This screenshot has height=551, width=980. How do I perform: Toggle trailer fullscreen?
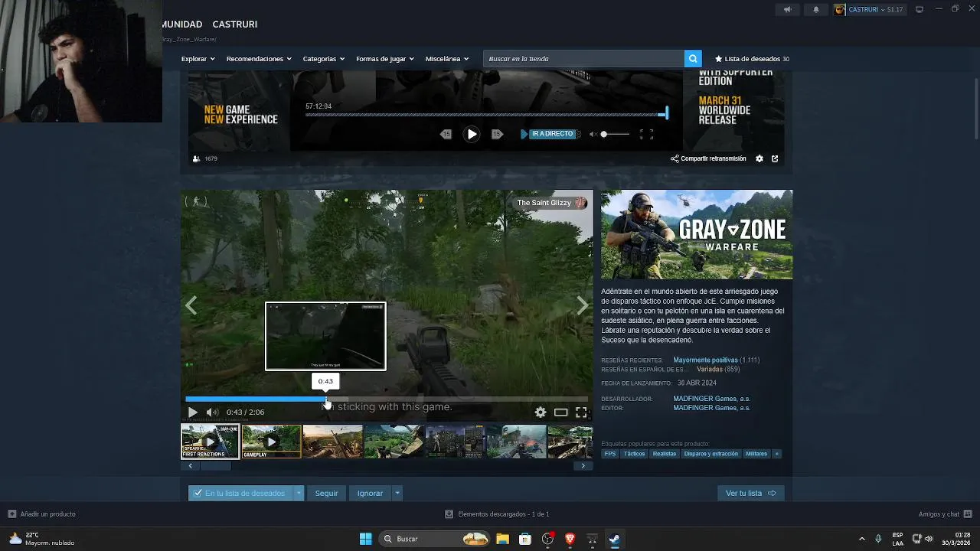[x=581, y=412]
